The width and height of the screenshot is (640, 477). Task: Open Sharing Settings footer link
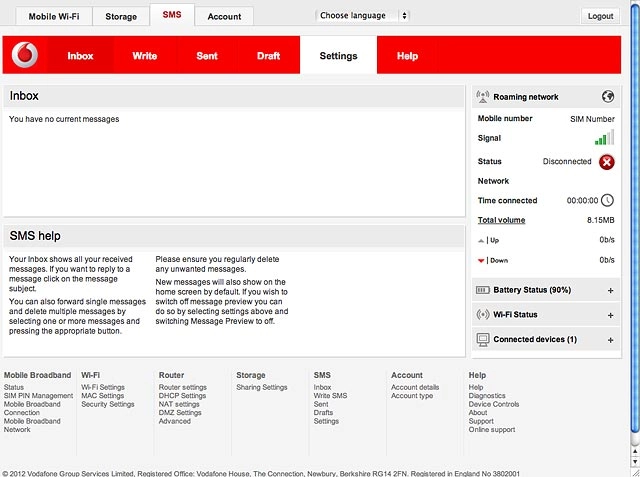pyautogui.click(x=262, y=387)
